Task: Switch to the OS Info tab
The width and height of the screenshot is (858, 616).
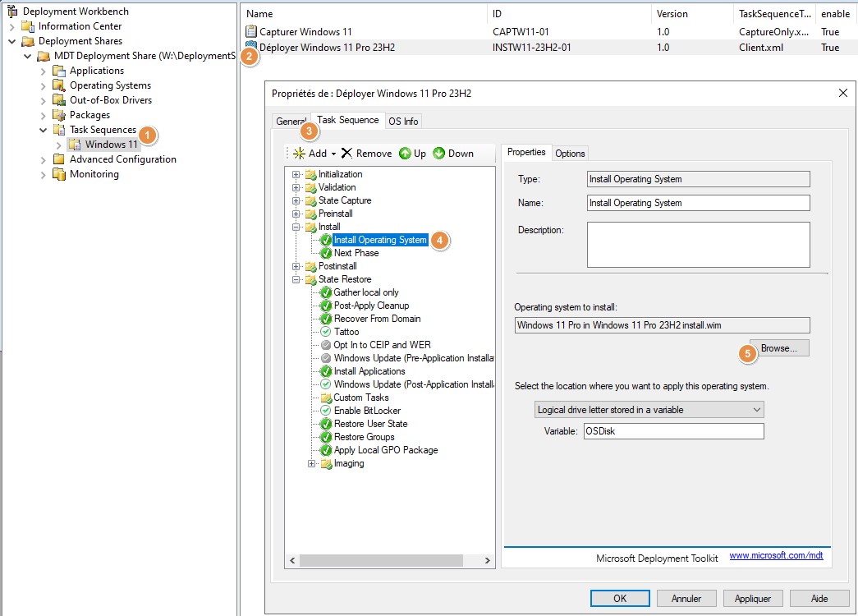Action: point(403,122)
